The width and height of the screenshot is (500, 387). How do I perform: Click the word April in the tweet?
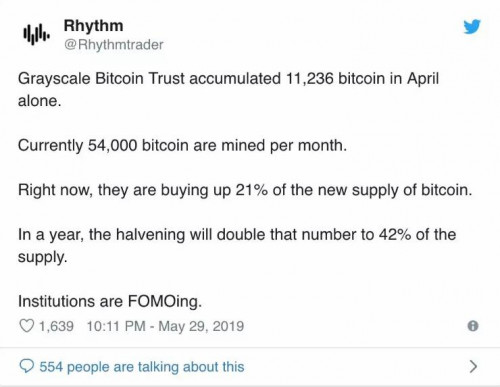pyautogui.click(x=423, y=79)
